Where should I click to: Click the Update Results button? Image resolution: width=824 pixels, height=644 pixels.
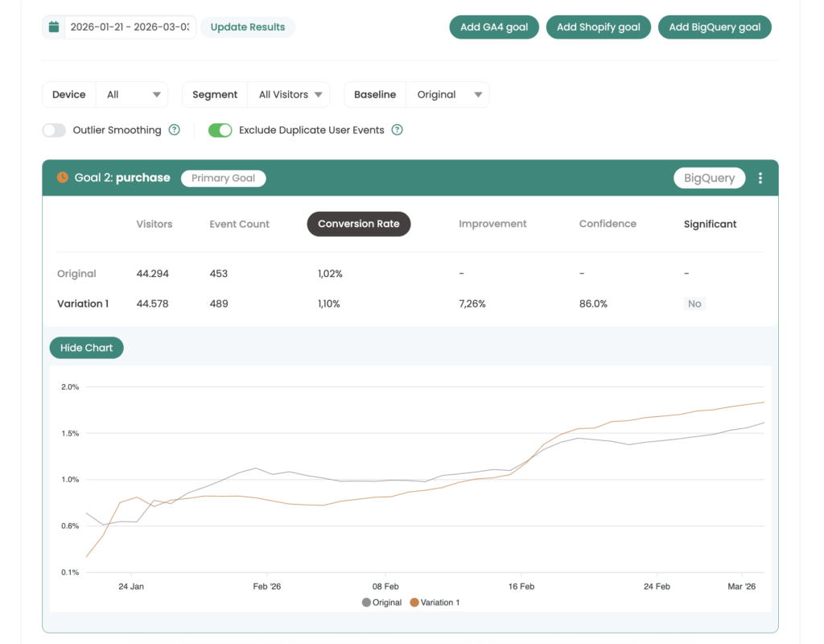coord(248,27)
